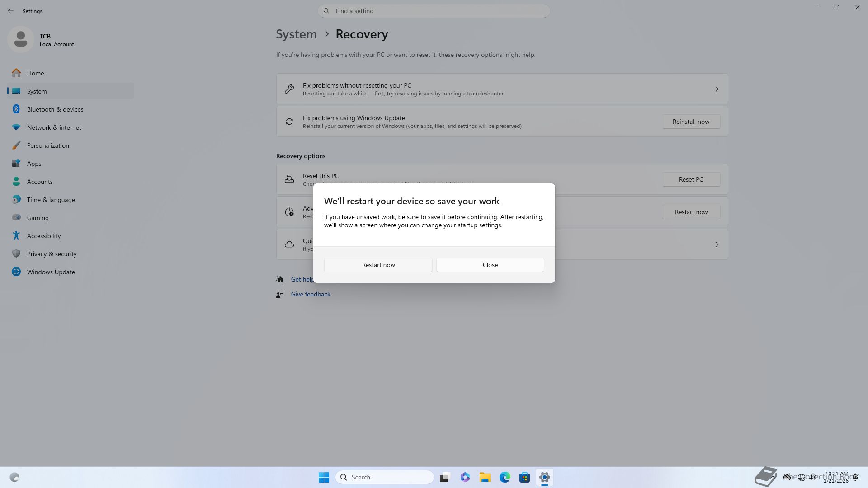Open Time & language settings
This screenshot has width=868, height=488.
tap(51, 200)
